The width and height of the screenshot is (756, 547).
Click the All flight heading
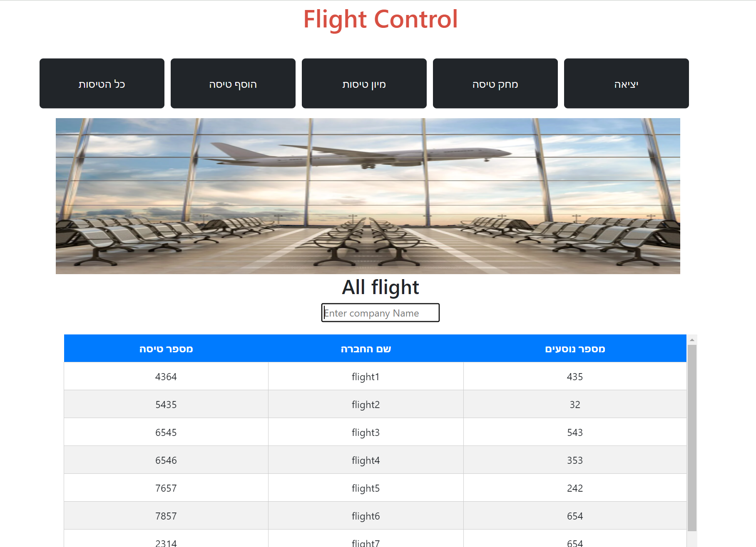point(380,287)
